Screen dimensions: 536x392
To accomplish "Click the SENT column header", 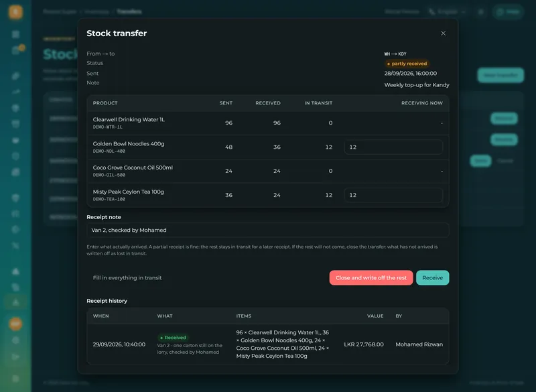I will (226, 103).
